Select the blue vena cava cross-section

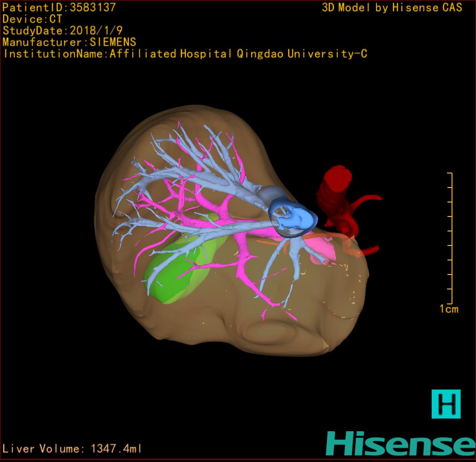point(293,217)
